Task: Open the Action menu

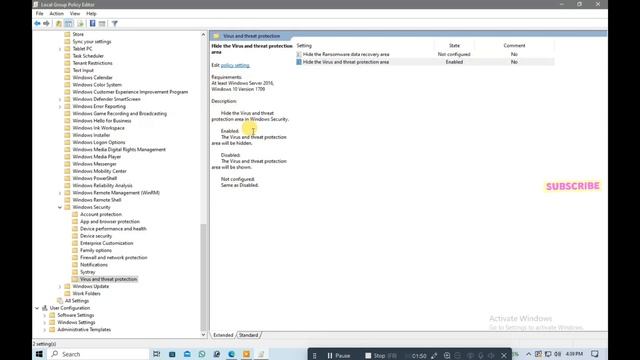Action: [56, 14]
